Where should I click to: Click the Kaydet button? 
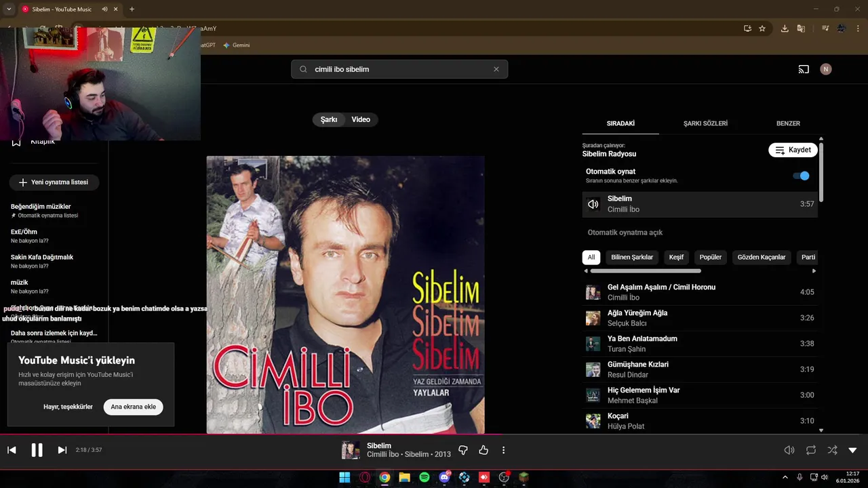click(x=793, y=150)
